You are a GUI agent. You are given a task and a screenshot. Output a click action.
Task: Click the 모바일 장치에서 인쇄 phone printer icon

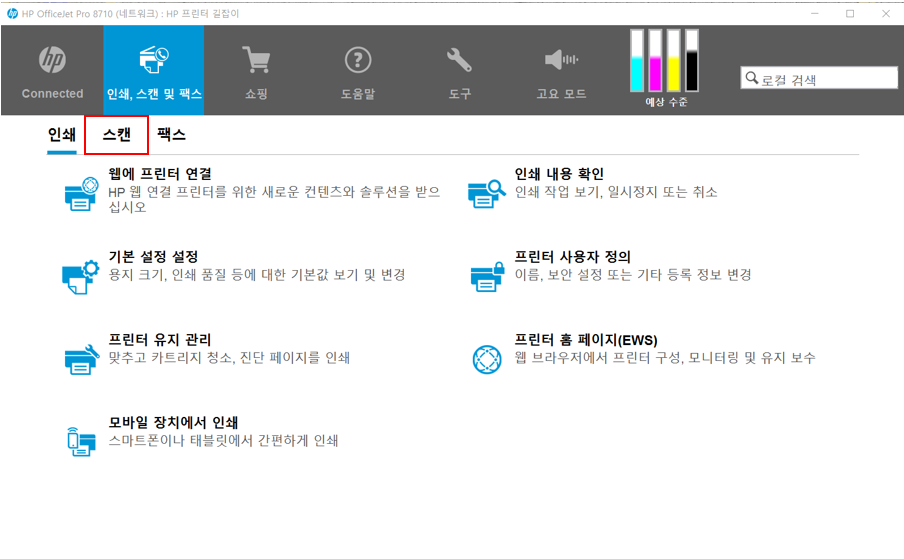[x=81, y=442]
